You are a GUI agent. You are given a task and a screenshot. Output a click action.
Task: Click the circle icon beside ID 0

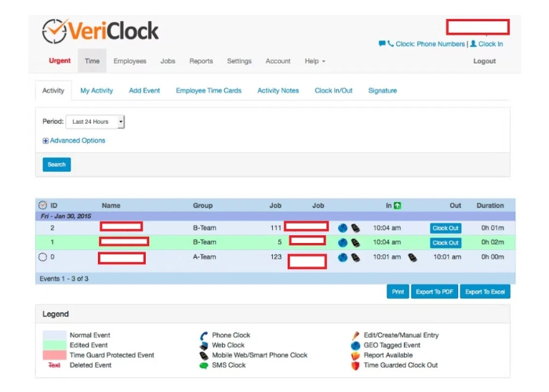[x=42, y=256]
